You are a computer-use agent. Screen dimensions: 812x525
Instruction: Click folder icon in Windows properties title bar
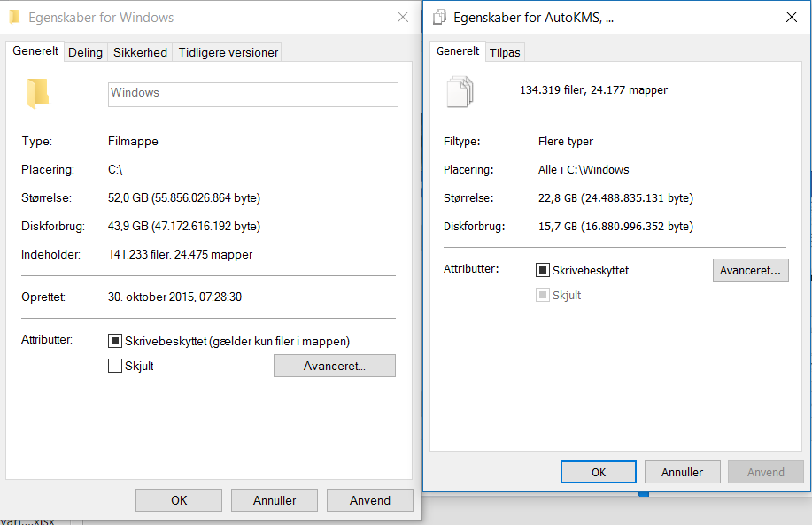(14, 17)
